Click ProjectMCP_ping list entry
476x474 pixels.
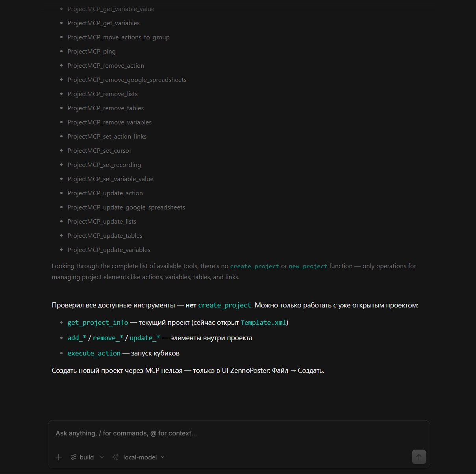click(x=91, y=51)
